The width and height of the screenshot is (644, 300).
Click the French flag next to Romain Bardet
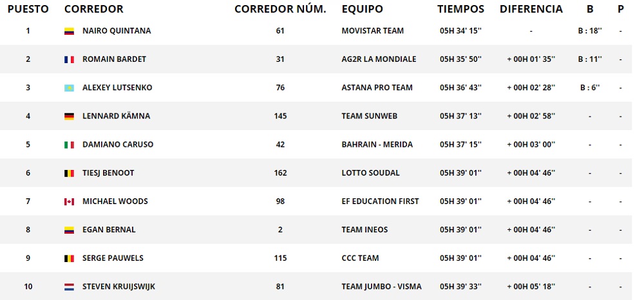point(69,59)
